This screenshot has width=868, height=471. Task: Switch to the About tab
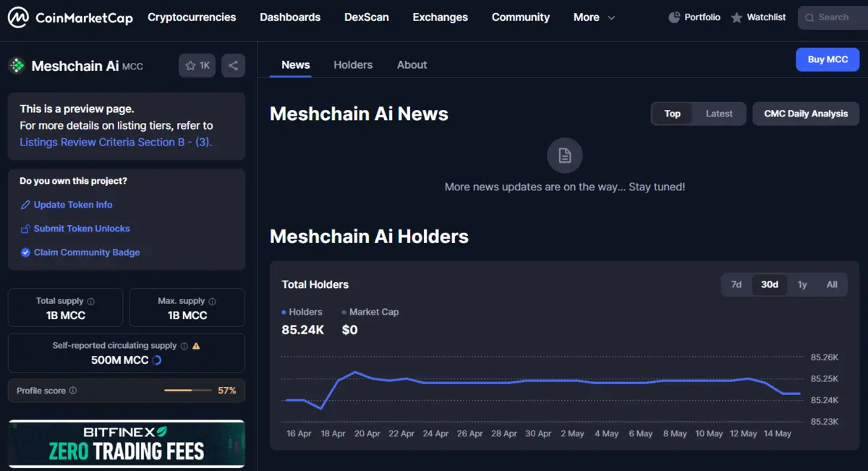[x=412, y=64]
